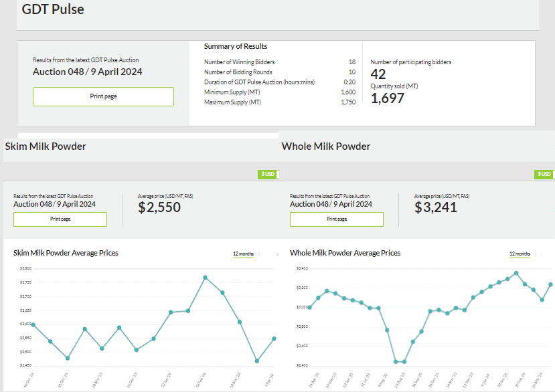Click Auction 048 date under Skim Milk Powder
This screenshot has height=392, width=555.
(54, 204)
